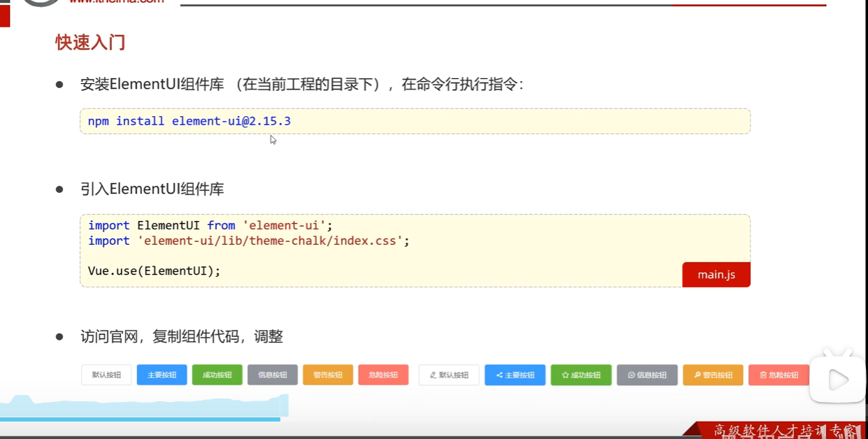Click the red 危险按钮 button without icon
This screenshot has width=868, height=439.
point(383,375)
